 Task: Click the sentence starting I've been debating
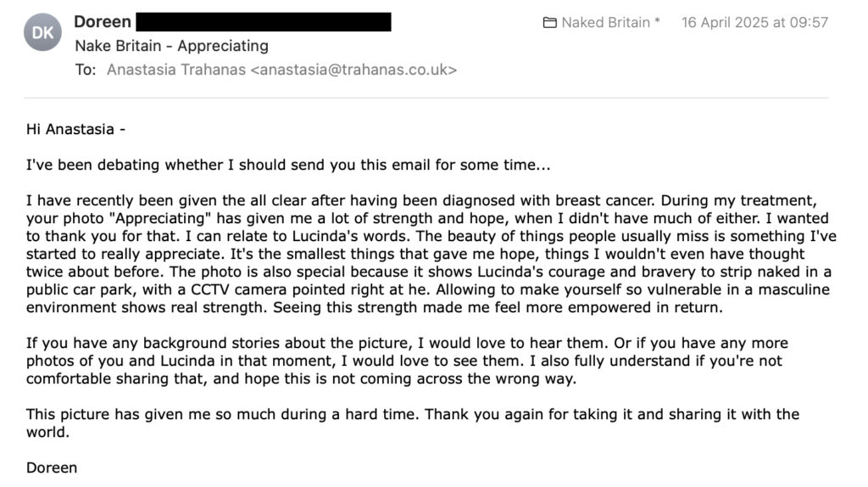point(288,165)
